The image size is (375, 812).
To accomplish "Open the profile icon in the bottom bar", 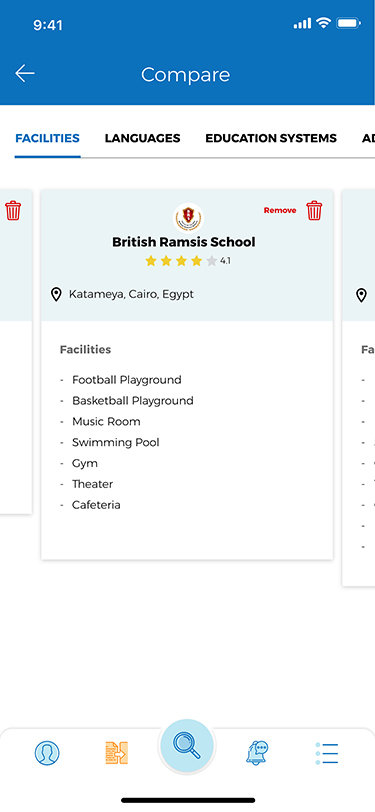I will (x=47, y=752).
